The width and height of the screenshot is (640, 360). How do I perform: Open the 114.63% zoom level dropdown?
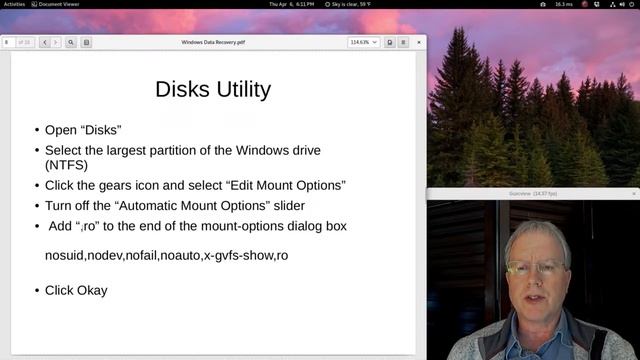(363, 42)
